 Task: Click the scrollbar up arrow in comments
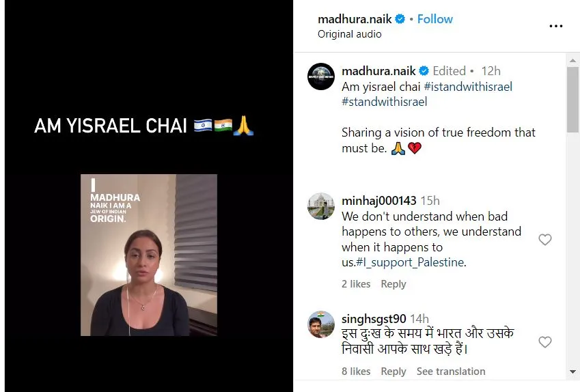572,60
